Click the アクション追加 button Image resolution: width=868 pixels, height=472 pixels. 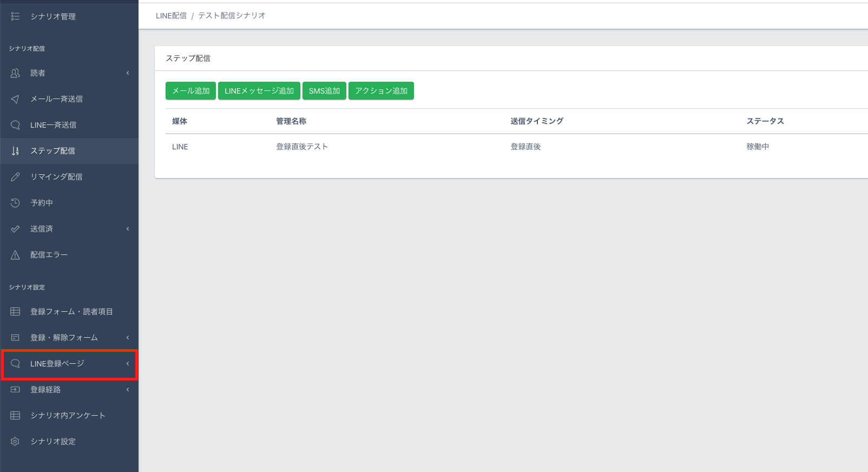pyautogui.click(x=381, y=91)
